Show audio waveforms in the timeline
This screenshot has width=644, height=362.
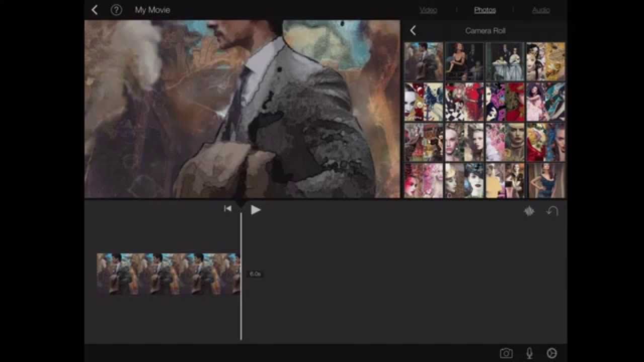pos(529,211)
